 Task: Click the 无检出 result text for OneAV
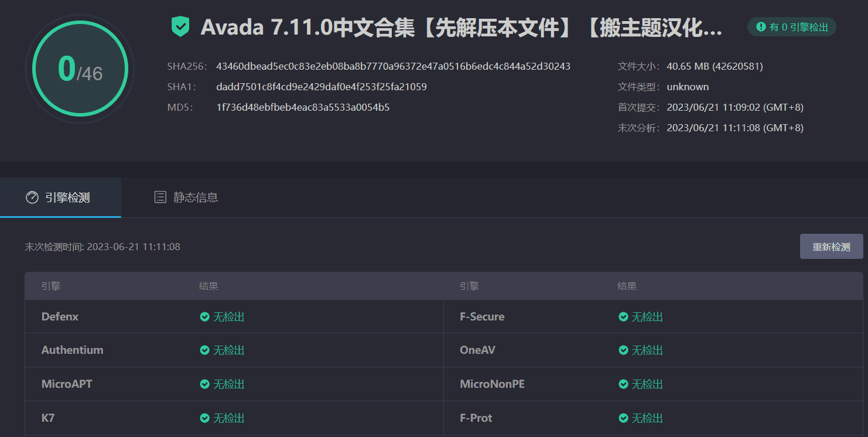tap(647, 350)
